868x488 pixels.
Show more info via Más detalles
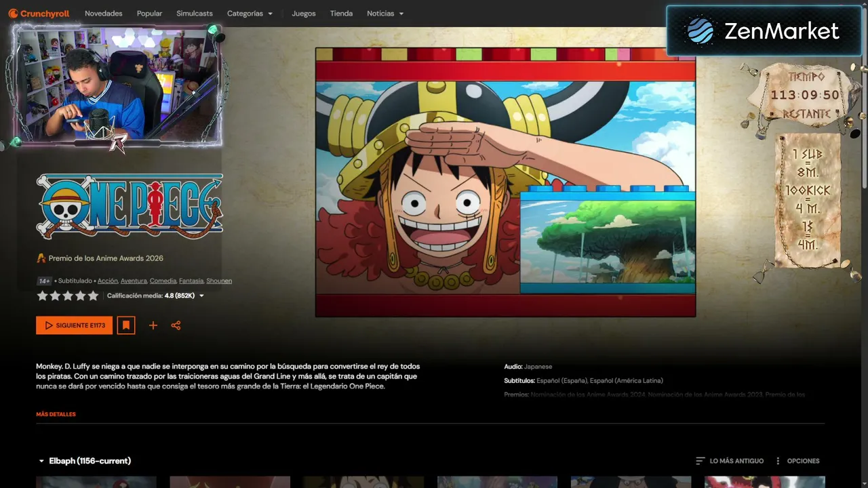pos(56,414)
